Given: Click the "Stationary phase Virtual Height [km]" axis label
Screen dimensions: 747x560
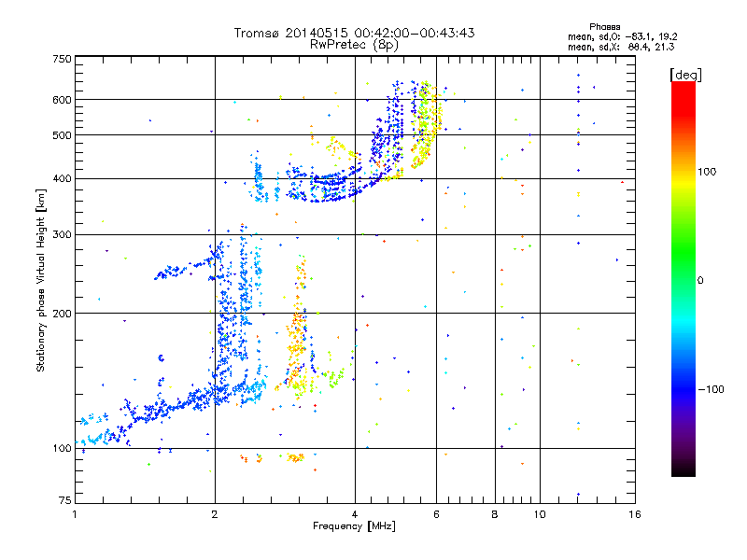Looking at the screenshot, I should 41,281.
